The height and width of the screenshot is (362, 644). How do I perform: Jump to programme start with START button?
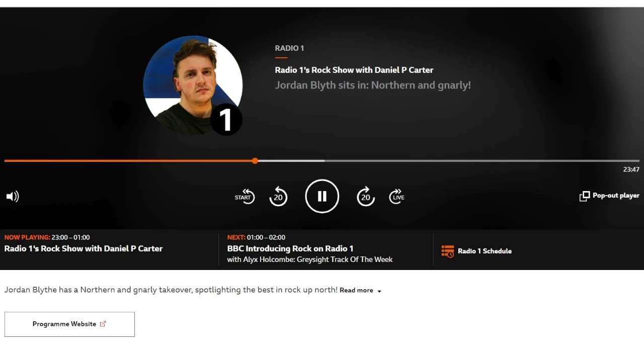pyautogui.click(x=245, y=197)
